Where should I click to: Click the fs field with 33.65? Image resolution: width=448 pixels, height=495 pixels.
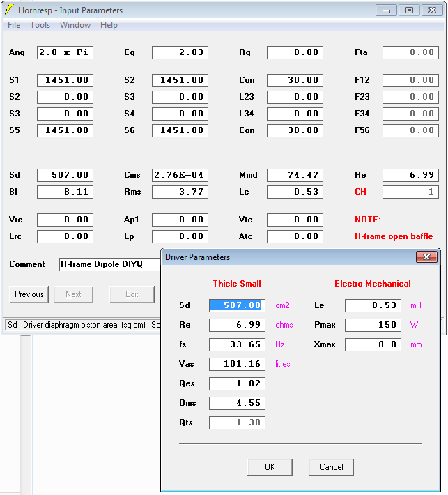pos(238,344)
